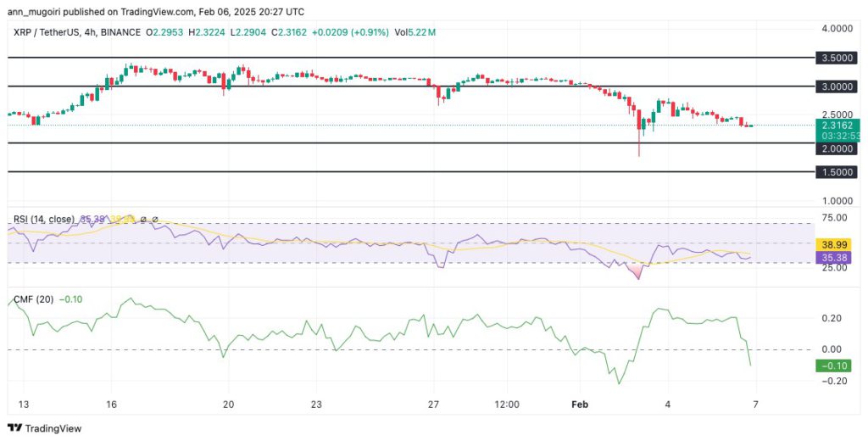Viewport: 868px width, 441px height.
Task: Click the close value C2.3162
Action: pos(287,33)
